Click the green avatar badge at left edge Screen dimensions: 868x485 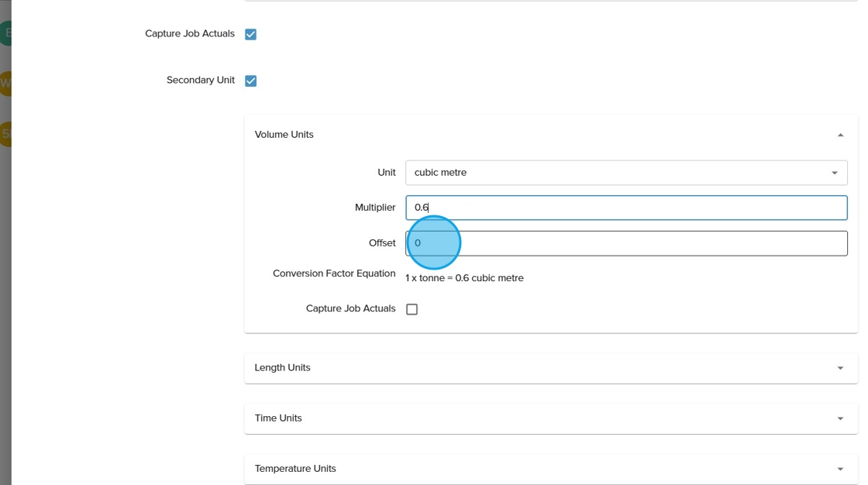coord(6,33)
